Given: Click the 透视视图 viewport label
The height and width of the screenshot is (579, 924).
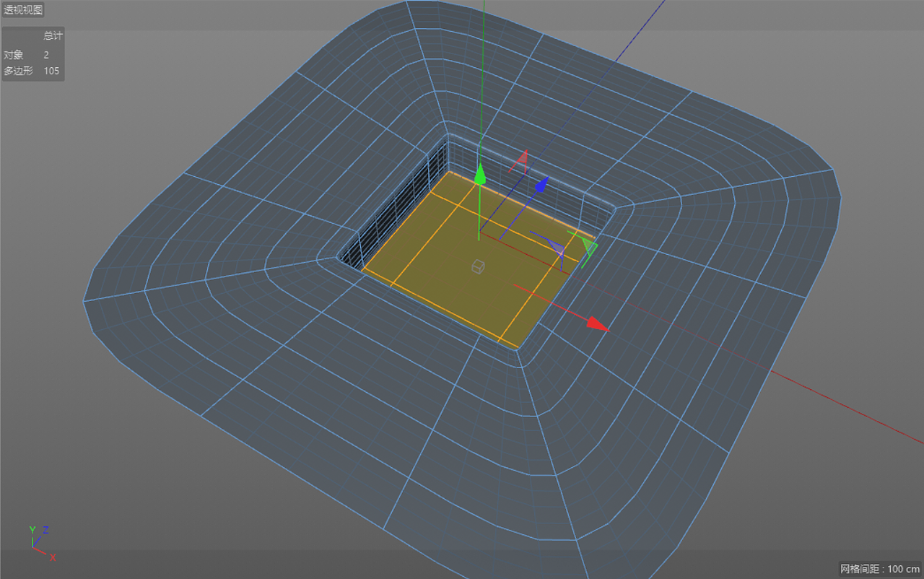Looking at the screenshot, I should point(23,10).
